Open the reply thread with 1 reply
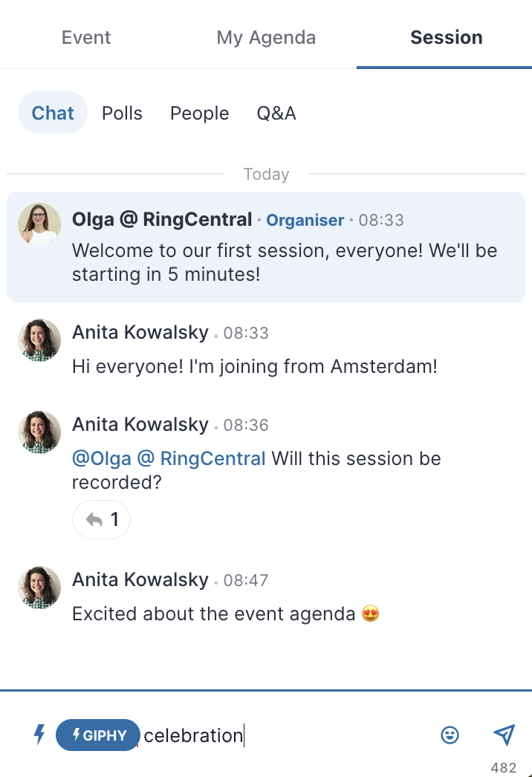This screenshot has width=532, height=777. tap(102, 519)
